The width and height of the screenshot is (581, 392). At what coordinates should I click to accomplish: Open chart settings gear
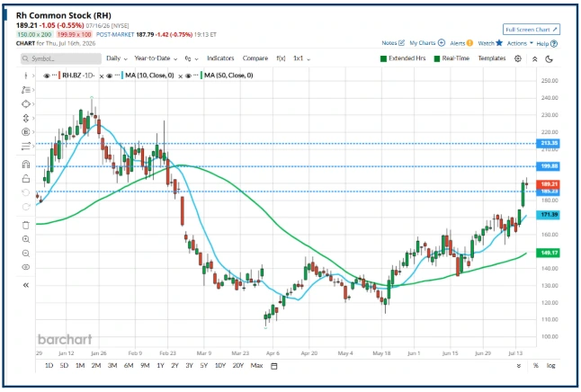point(518,58)
